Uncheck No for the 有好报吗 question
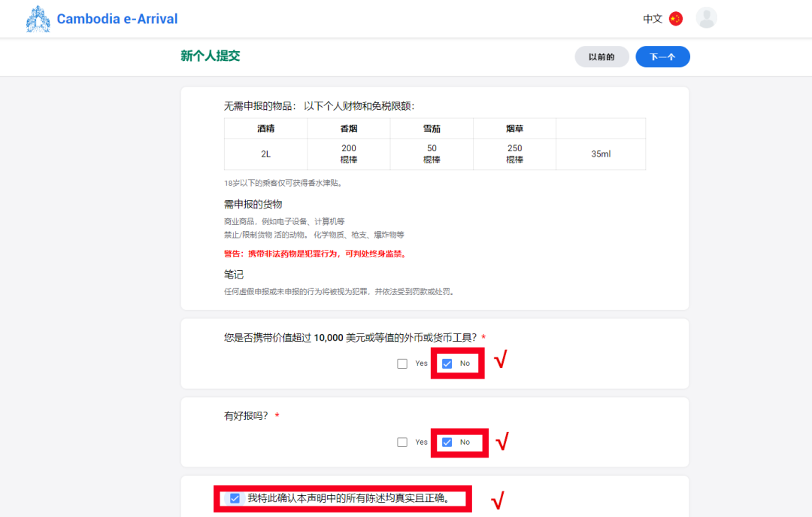812x517 pixels. (x=447, y=442)
